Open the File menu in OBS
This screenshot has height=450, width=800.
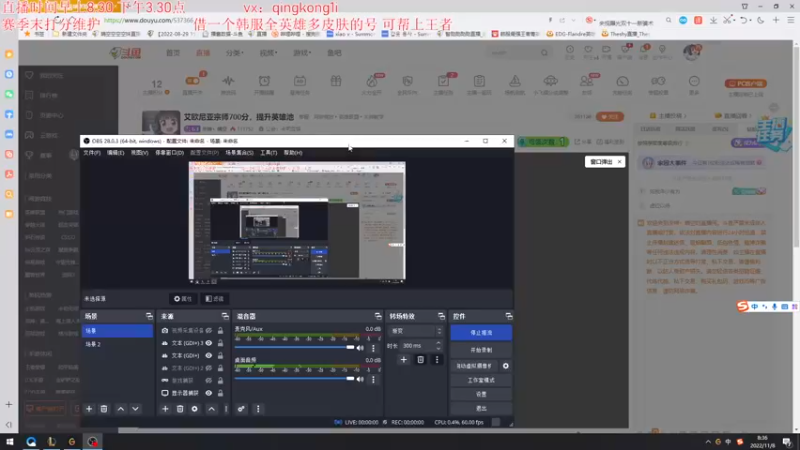click(x=92, y=153)
